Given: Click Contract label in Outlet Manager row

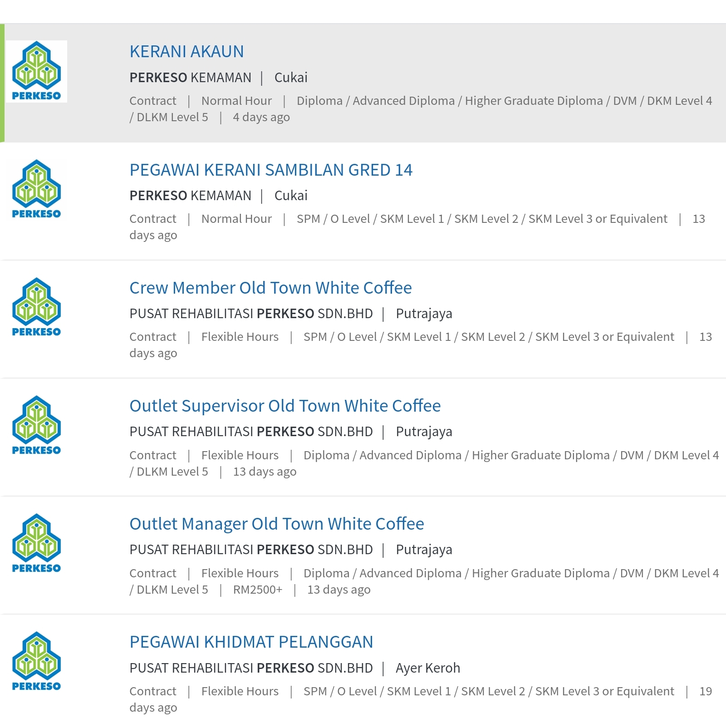Looking at the screenshot, I should pyautogui.click(x=153, y=573).
